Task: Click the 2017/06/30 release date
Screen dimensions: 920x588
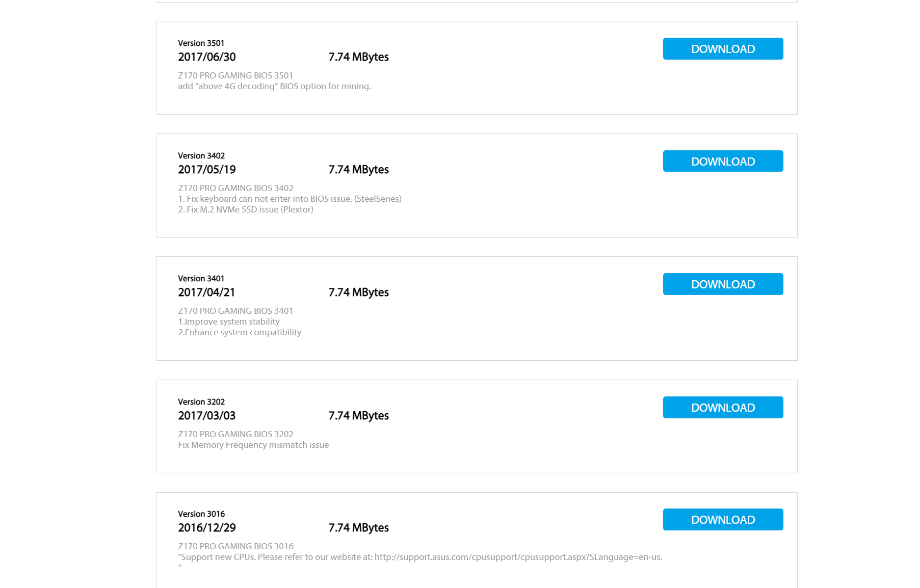Action: [x=206, y=57]
